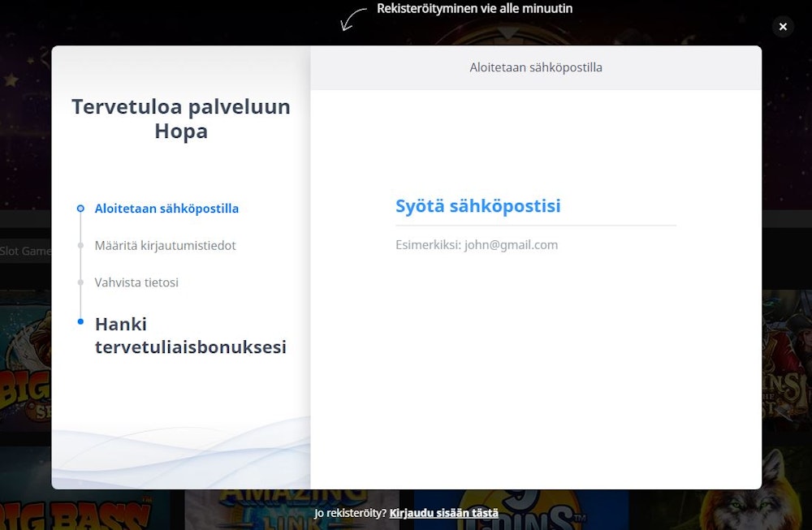This screenshot has height=530, width=812.
Task: Open the Kirjaudu sisään tästä link
Action: pos(443,513)
